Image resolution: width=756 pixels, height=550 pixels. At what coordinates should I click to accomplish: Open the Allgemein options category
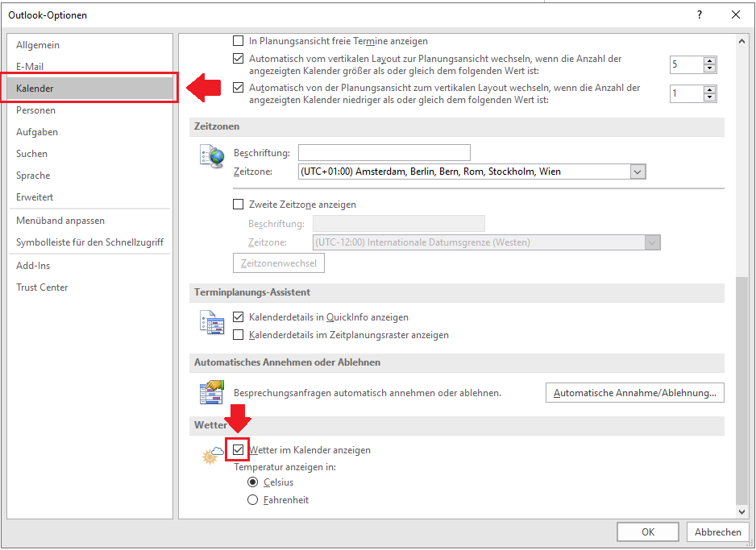point(90,45)
